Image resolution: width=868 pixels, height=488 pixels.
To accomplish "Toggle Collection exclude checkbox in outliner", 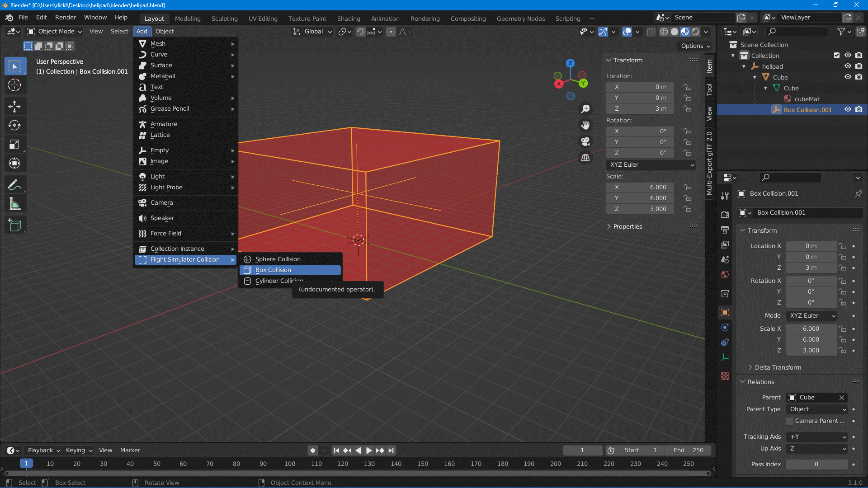I will coord(837,56).
